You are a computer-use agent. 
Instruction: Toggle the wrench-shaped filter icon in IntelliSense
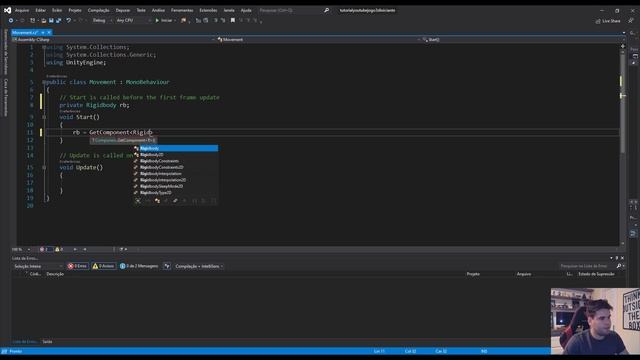pos(176,200)
